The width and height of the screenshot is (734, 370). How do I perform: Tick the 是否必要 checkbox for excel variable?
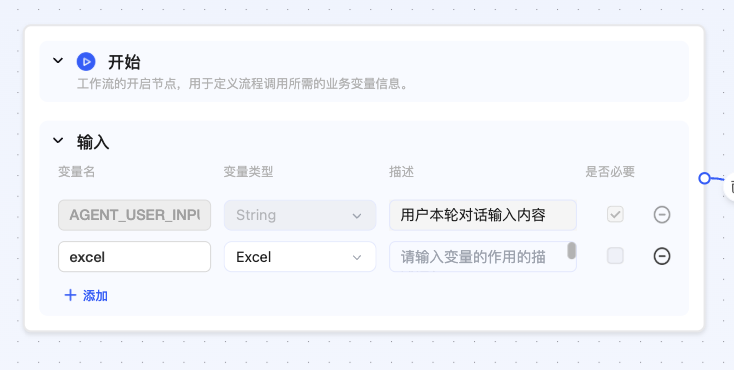pyautogui.click(x=615, y=256)
